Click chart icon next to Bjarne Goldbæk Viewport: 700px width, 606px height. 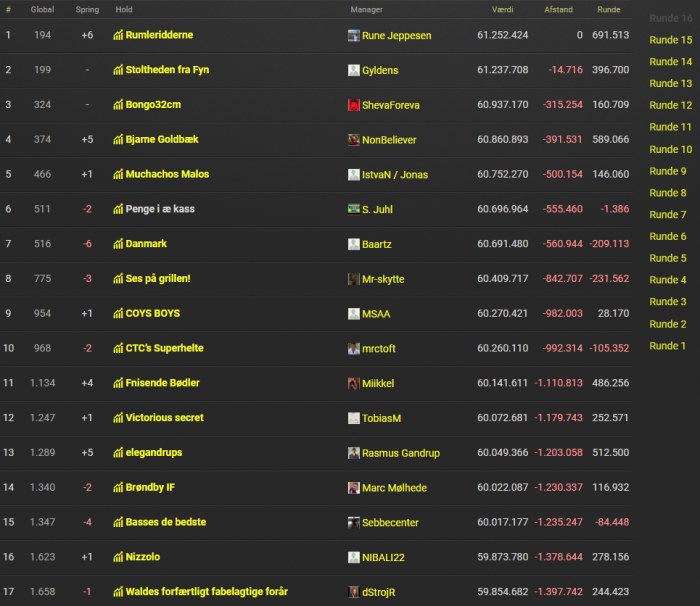[x=118, y=139]
